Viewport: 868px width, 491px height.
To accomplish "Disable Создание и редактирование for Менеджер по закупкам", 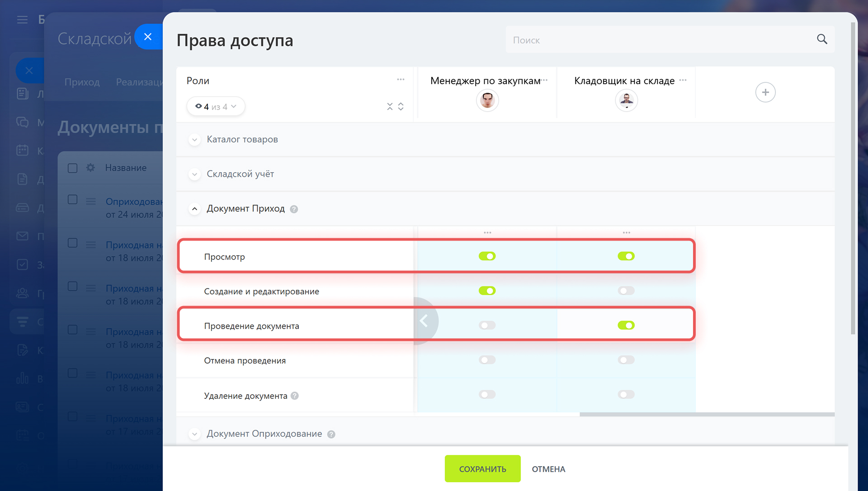I will click(487, 290).
